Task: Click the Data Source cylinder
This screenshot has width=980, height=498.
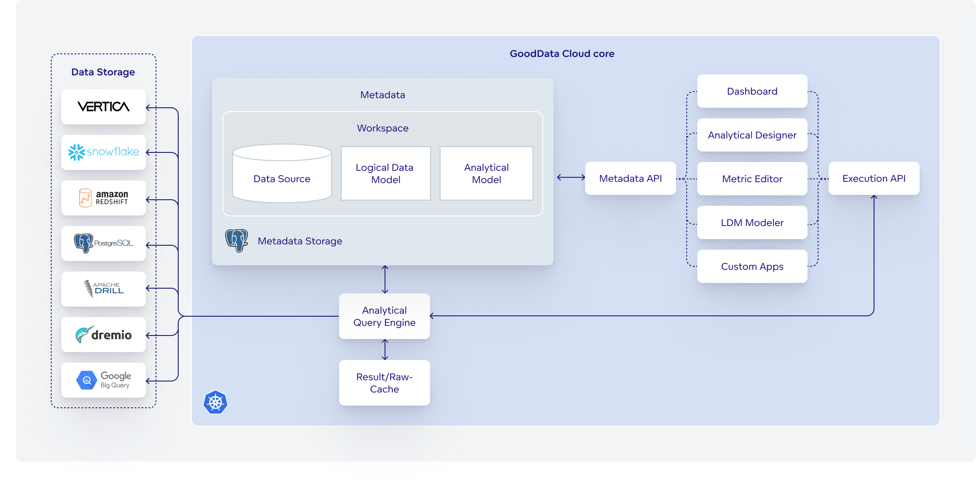Action: click(282, 173)
